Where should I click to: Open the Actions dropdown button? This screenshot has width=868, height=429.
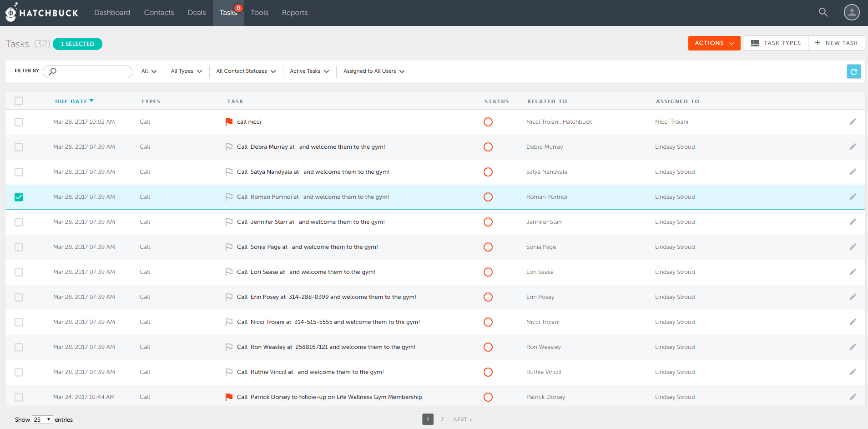pyautogui.click(x=714, y=43)
